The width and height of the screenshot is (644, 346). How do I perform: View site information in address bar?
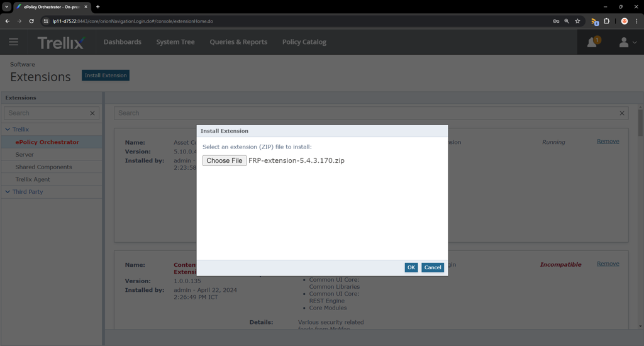(x=46, y=21)
